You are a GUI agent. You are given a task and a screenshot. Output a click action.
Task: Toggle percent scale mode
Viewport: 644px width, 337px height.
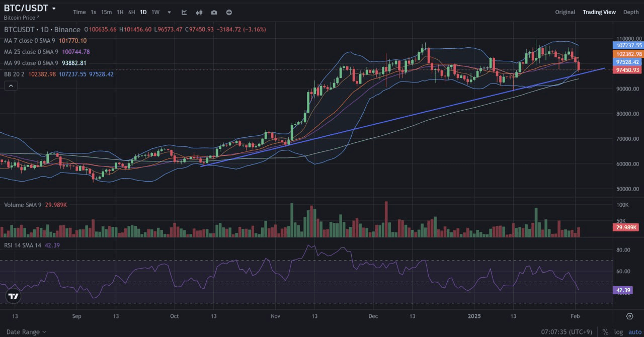click(x=605, y=332)
